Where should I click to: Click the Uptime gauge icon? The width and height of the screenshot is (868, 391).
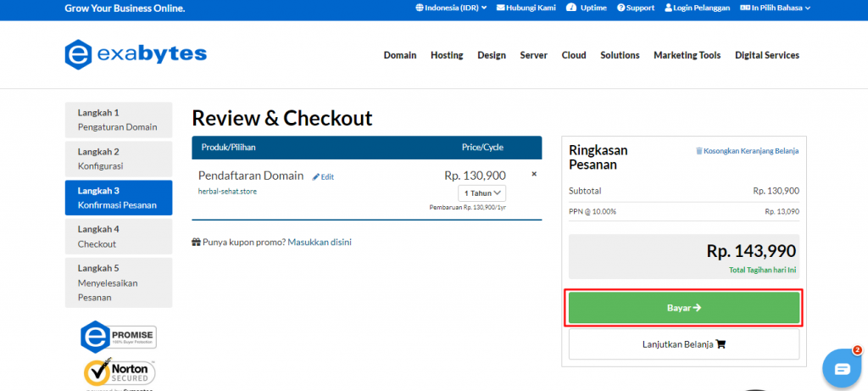coord(572,8)
